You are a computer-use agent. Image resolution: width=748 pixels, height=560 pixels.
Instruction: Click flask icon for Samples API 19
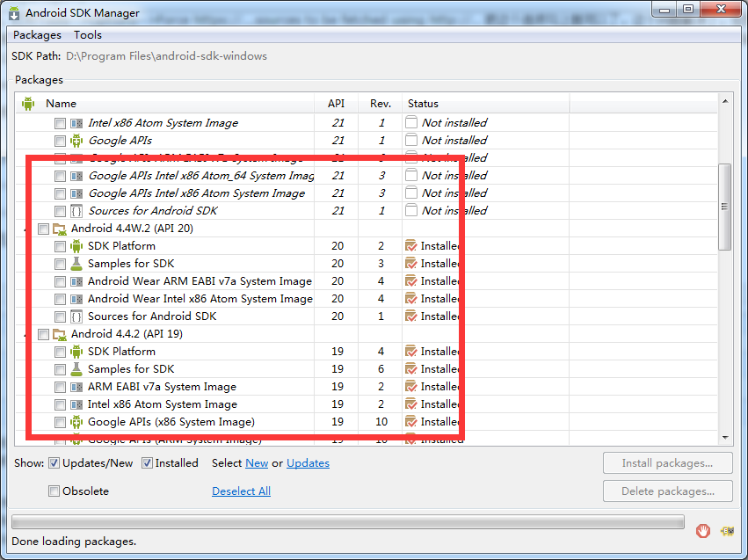click(x=76, y=369)
